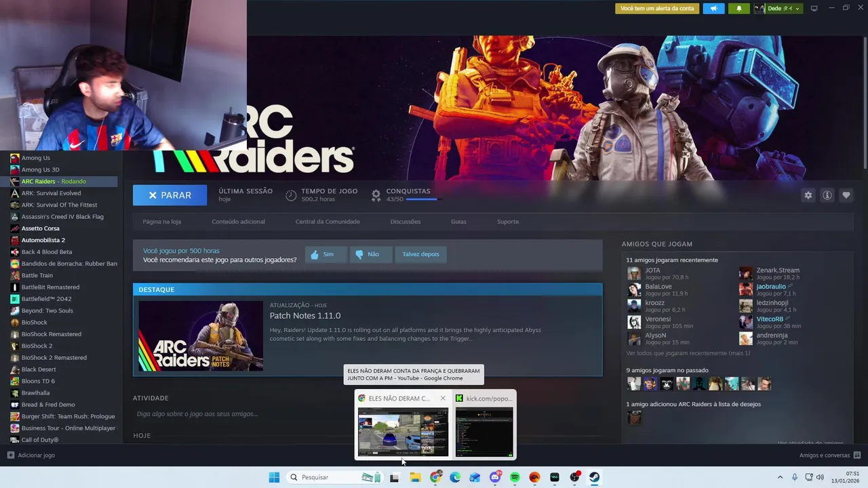
Task: Open the Steam announcements megaphone button
Action: (x=713, y=8)
